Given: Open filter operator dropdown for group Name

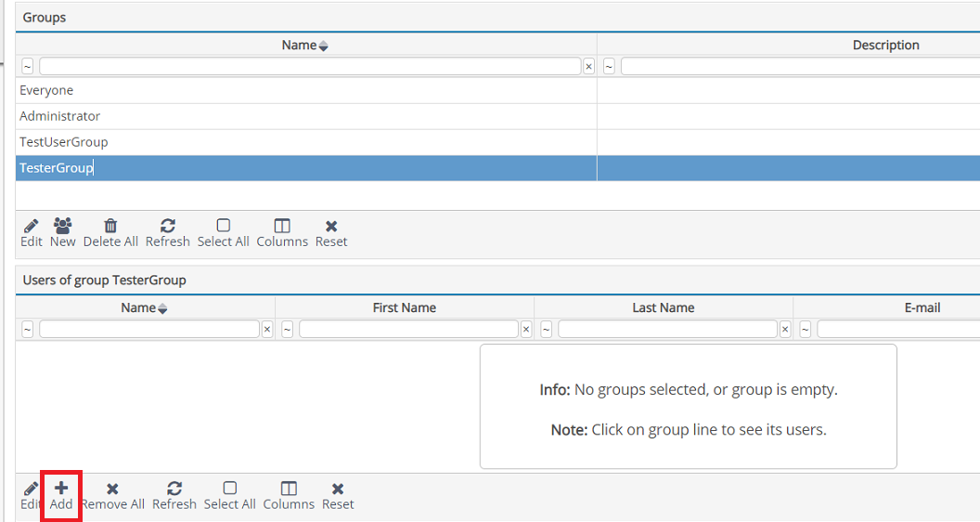Looking at the screenshot, I should point(27,67).
